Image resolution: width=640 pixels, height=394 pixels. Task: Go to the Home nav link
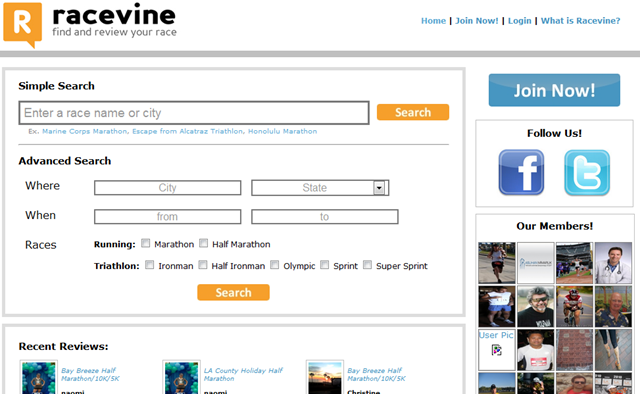(433, 21)
